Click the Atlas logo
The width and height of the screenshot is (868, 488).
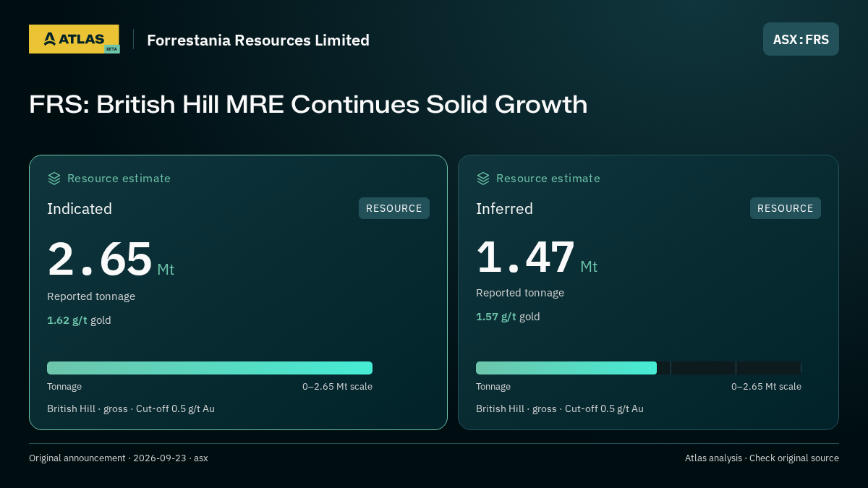click(74, 39)
